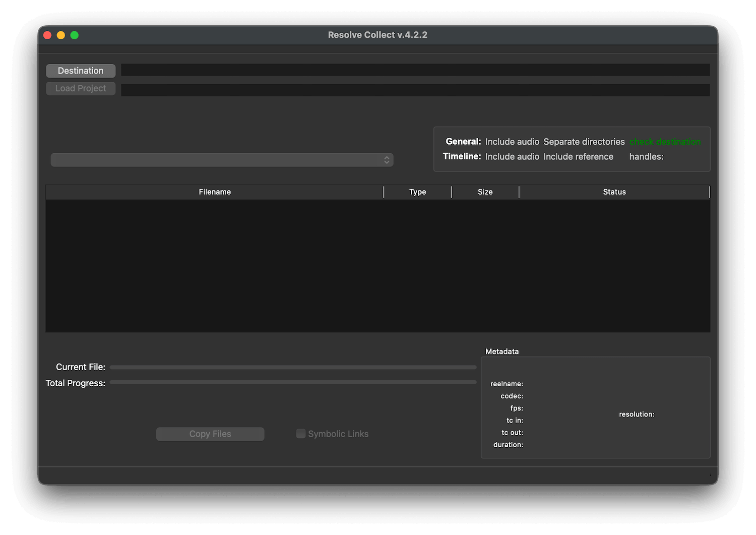Maximize the window with green button
Image resolution: width=756 pixels, height=535 pixels.
tap(75, 35)
